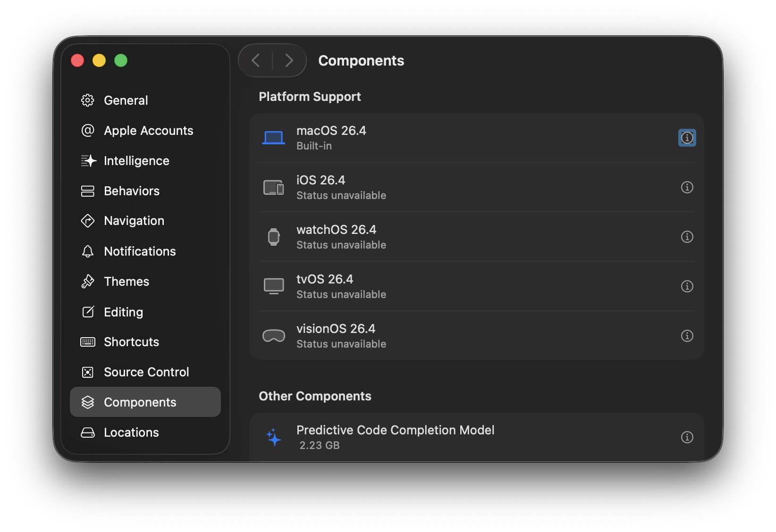The image size is (776, 532).
Task: Click the Predictive Code Completion sparkle icon
Action: tap(274, 437)
